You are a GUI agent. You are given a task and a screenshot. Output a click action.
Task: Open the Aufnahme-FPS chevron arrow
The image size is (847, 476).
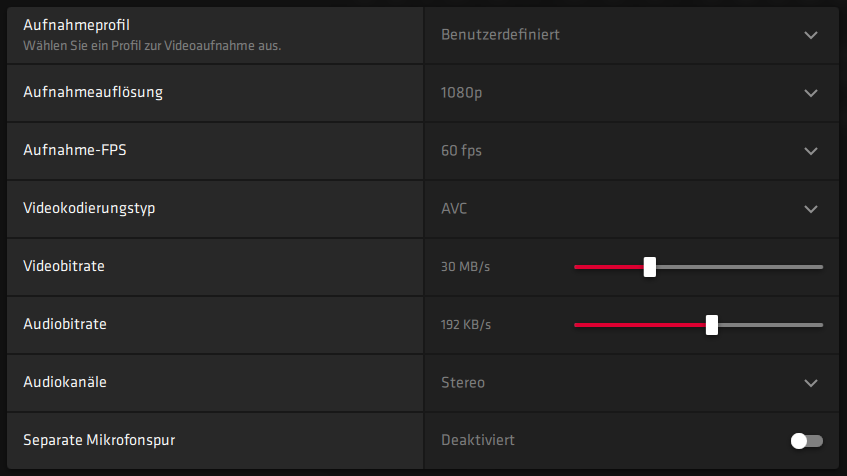point(810,151)
